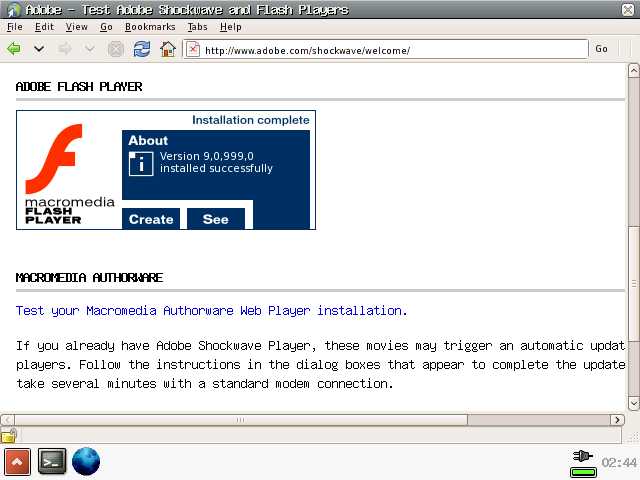The image size is (640, 480).
Task: Click the vertical scrollbar down arrow
Action: (633, 403)
